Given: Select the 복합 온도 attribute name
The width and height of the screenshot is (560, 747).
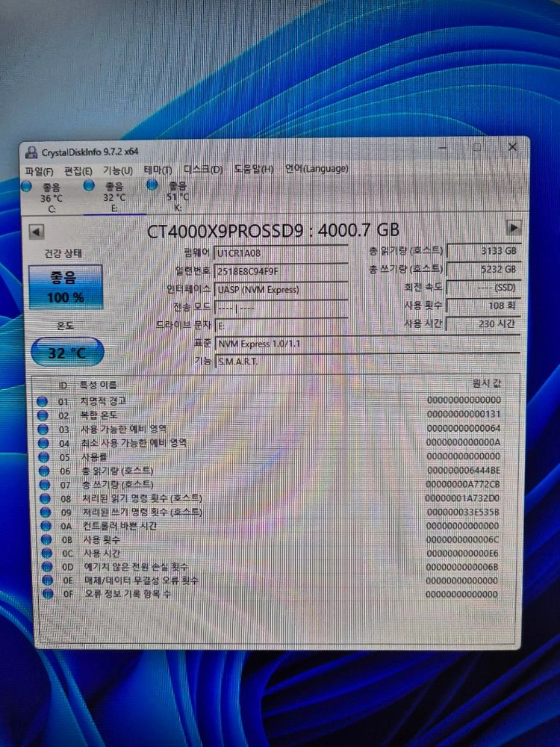Looking at the screenshot, I should pyautogui.click(x=99, y=415).
